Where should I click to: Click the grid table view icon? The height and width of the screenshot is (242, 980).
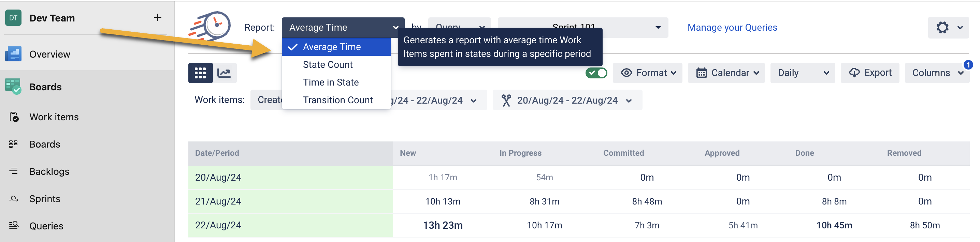click(200, 73)
